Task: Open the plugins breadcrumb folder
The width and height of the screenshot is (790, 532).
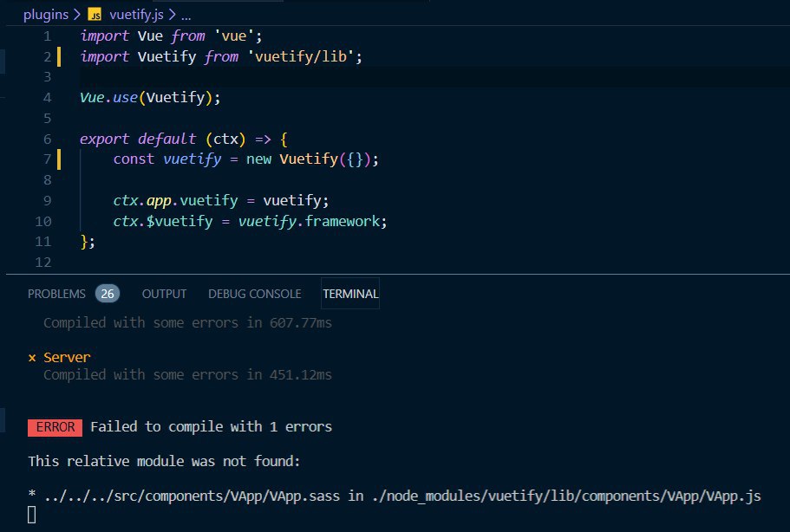Action: click(x=45, y=15)
